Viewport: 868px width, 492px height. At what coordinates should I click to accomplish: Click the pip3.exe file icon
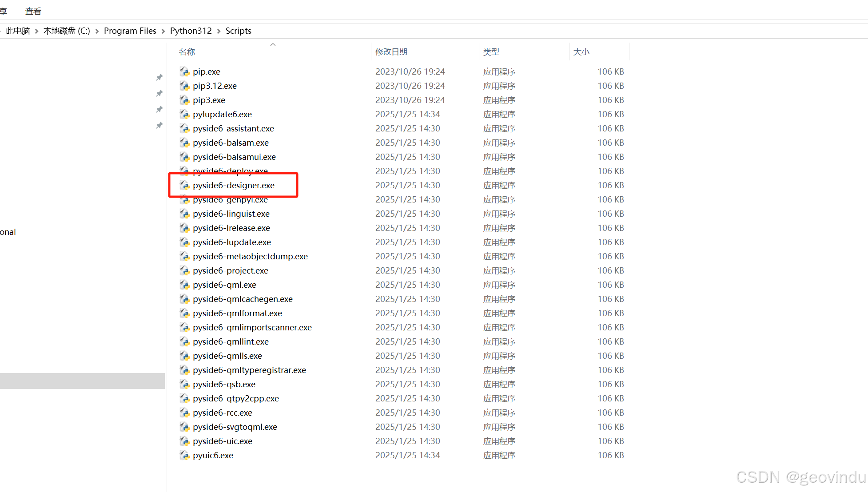[184, 100]
